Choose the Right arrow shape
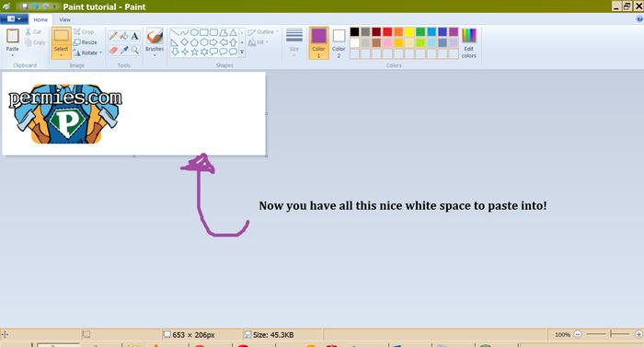 pyautogui.click(x=214, y=42)
